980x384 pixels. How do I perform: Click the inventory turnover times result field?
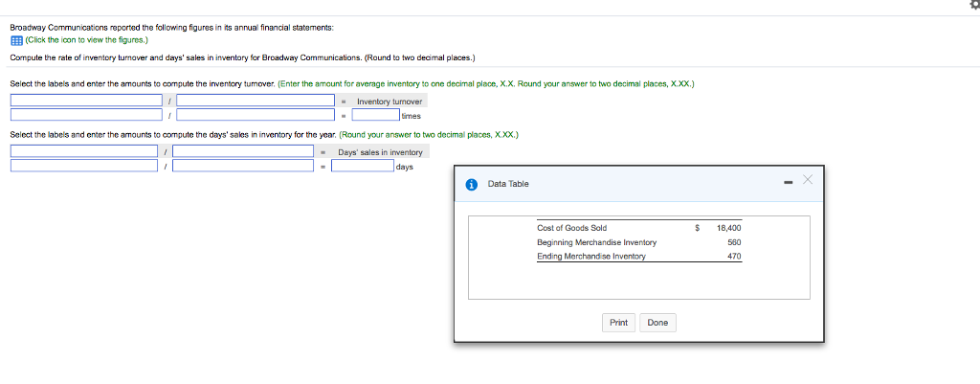click(375, 115)
